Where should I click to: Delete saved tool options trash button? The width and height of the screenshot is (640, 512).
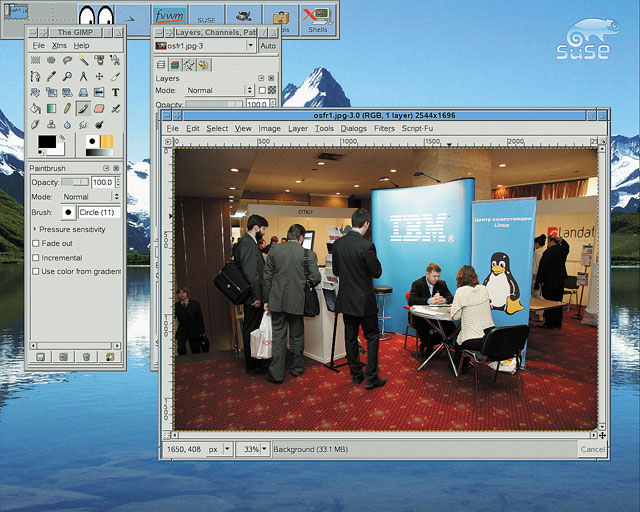click(x=86, y=357)
